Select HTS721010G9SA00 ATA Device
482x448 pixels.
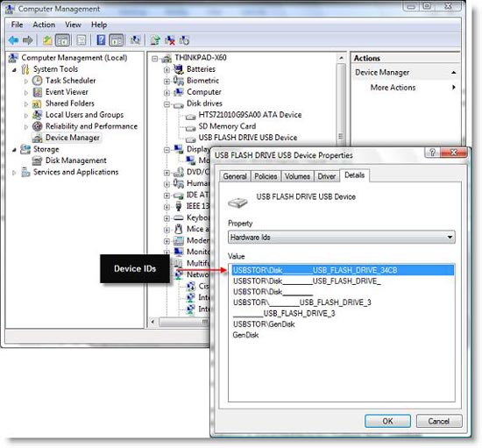click(250, 115)
